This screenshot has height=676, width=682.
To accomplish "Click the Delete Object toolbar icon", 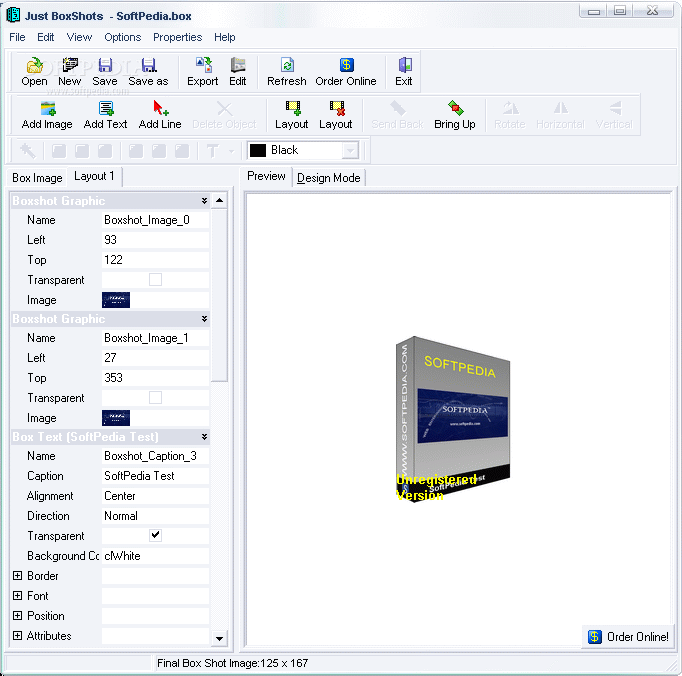I will tap(224, 115).
